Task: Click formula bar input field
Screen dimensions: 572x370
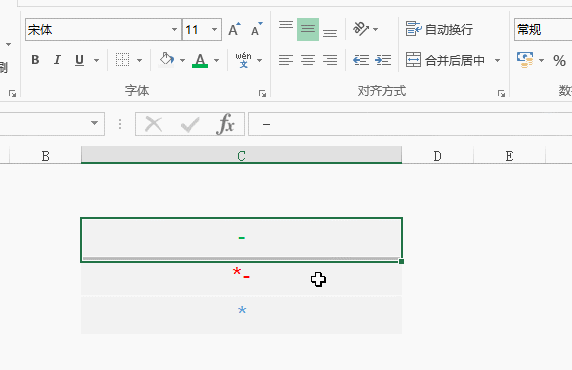Action: coord(410,124)
